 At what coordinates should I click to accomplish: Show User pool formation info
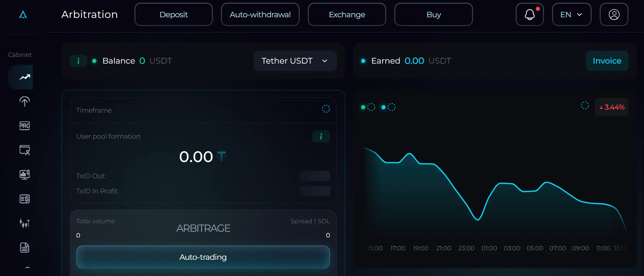(x=321, y=136)
